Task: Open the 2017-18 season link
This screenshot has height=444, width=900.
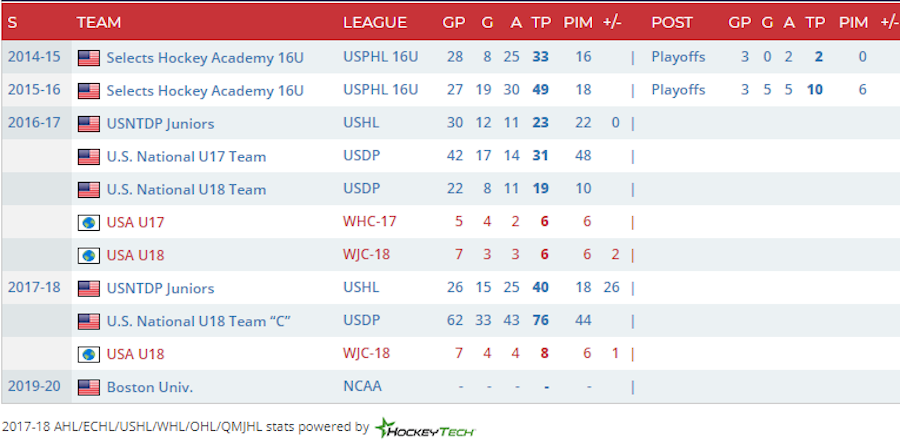Action: click(34, 288)
